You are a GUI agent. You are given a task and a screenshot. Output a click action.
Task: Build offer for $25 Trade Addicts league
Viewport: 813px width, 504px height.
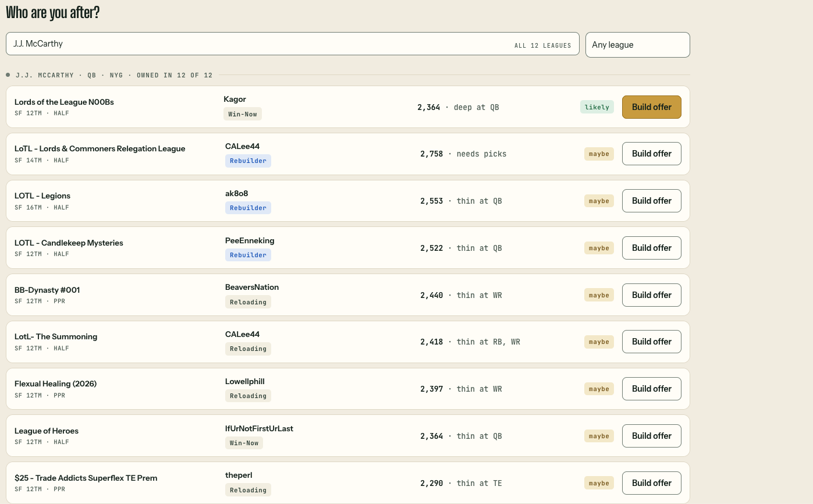click(x=651, y=483)
